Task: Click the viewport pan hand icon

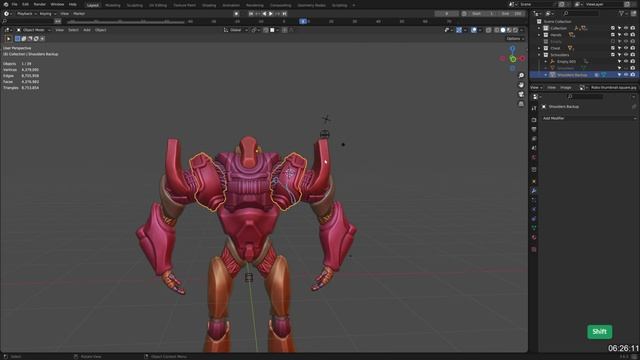Action: point(521,85)
